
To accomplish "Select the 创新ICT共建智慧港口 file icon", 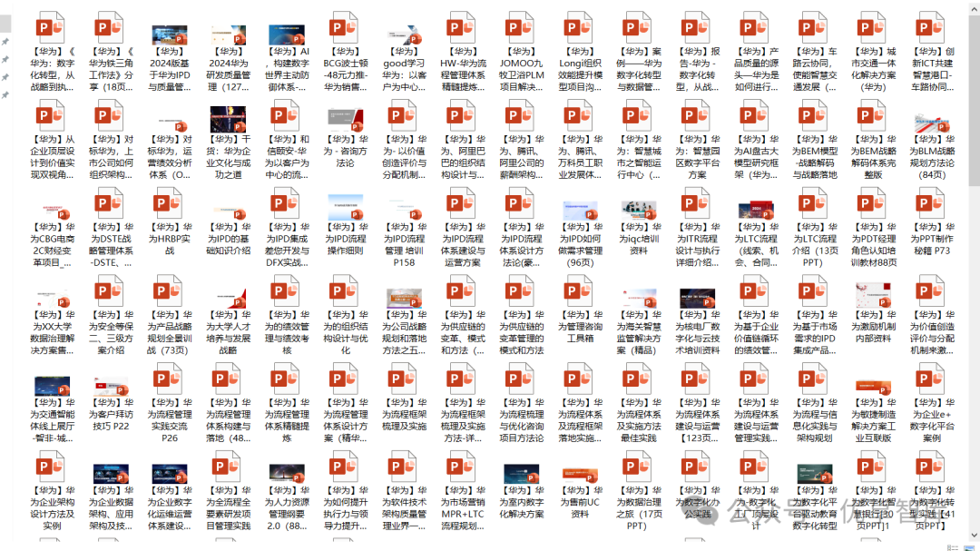I will 932,28.
